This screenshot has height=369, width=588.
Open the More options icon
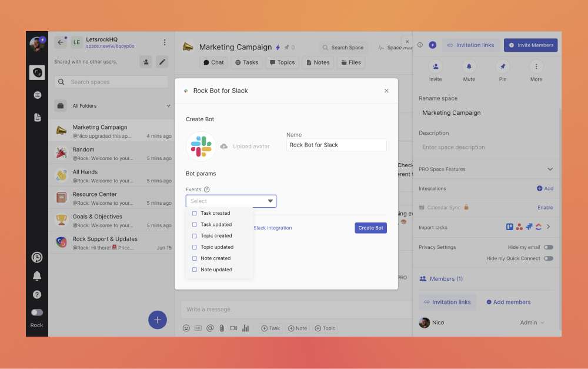pyautogui.click(x=536, y=67)
